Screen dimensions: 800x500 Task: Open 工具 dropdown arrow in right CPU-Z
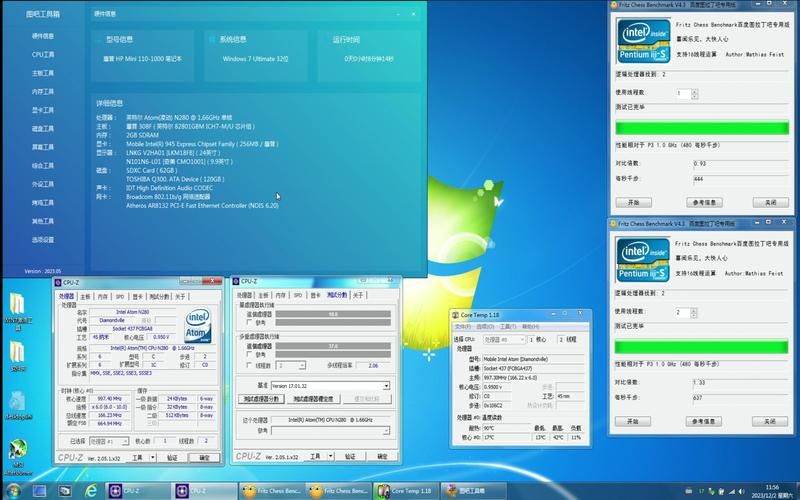click(x=331, y=457)
